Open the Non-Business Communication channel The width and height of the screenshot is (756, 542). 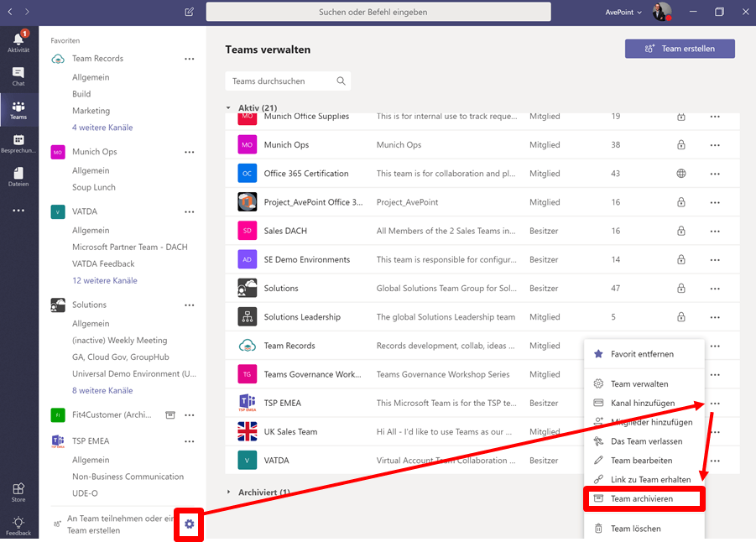[128, 477]
